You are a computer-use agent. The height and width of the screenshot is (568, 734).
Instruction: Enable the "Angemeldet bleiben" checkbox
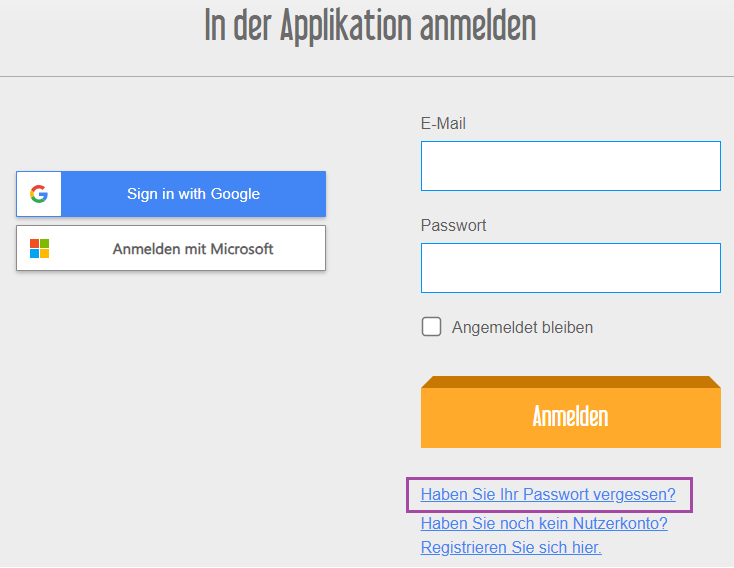coord(431,327)
